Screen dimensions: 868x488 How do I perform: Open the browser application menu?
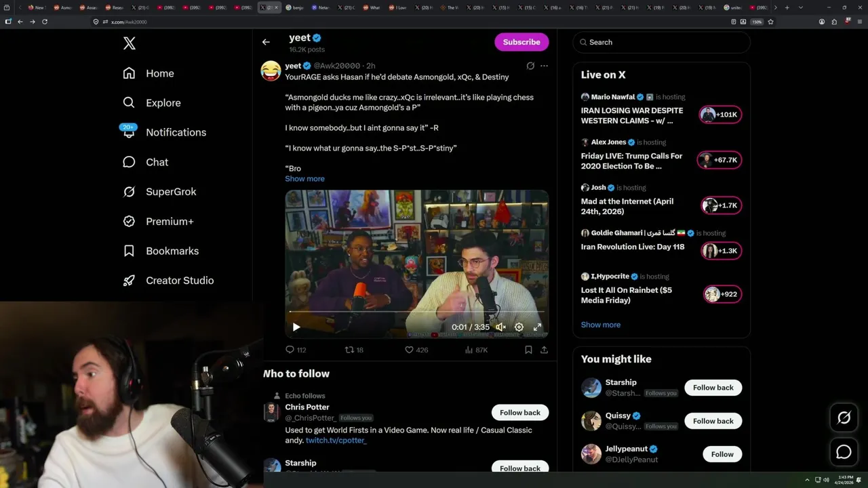tap(860, 22)
